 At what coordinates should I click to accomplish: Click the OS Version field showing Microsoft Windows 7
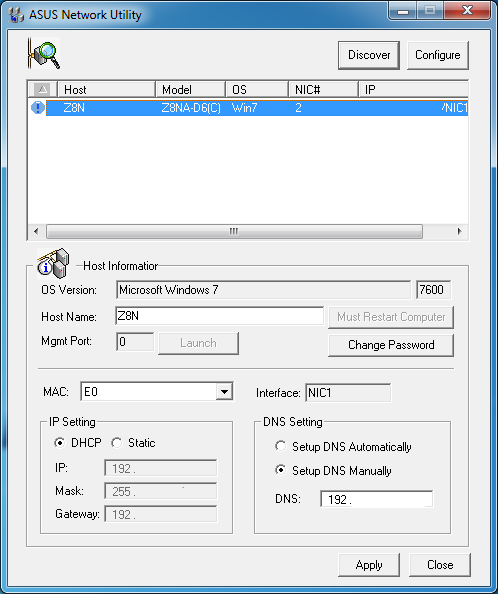pos(264,290)
